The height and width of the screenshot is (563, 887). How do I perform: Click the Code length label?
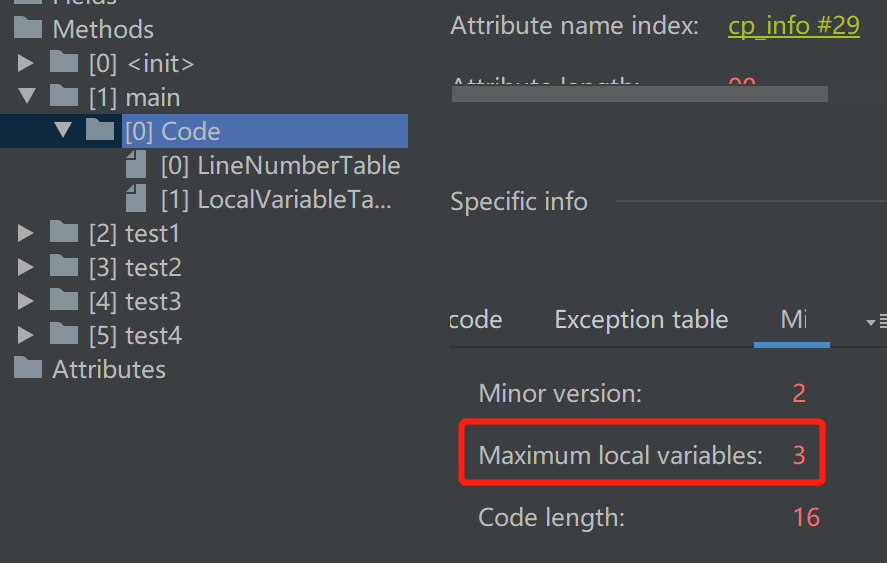(x=552, y=517)
